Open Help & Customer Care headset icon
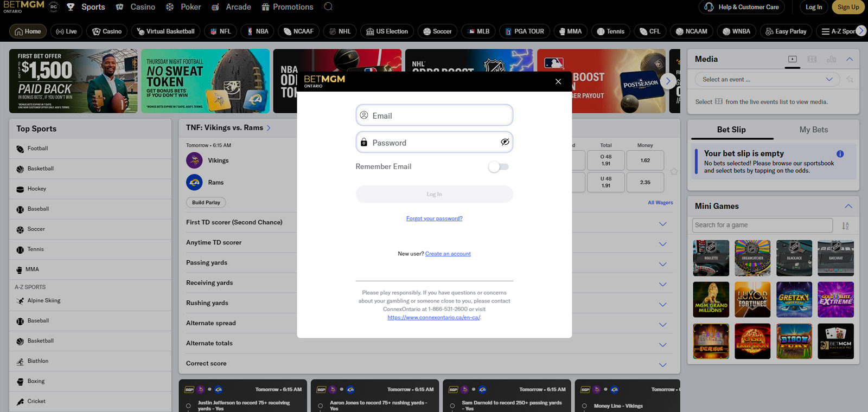The width and height of the screenshot is (868, 412). click(709, 7)
